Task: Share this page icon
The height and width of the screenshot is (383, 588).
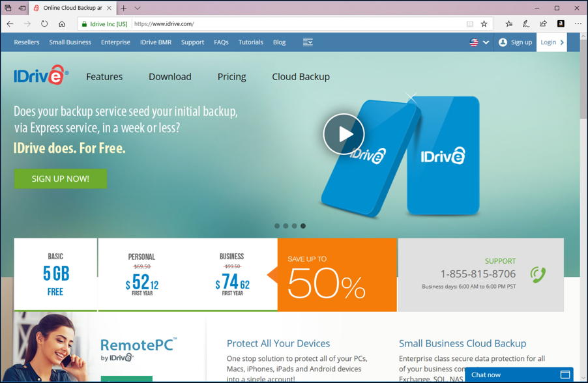Action: click(x=543, y=23)
